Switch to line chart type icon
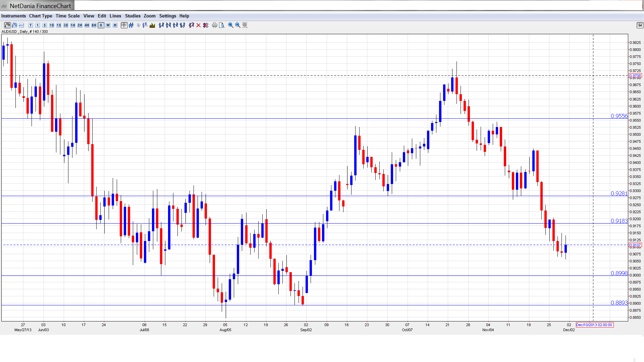Image resolution: width=644 pixels, height=362 pixels. click(21, 25)
